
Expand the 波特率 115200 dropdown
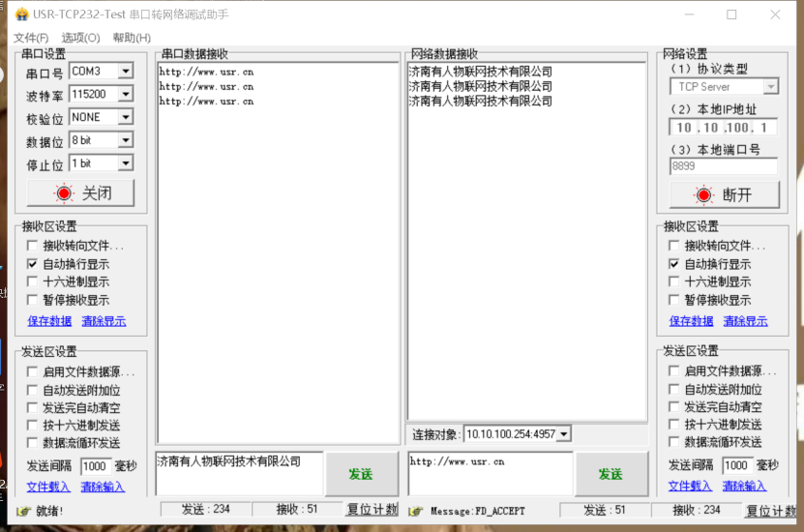point(125,95)
